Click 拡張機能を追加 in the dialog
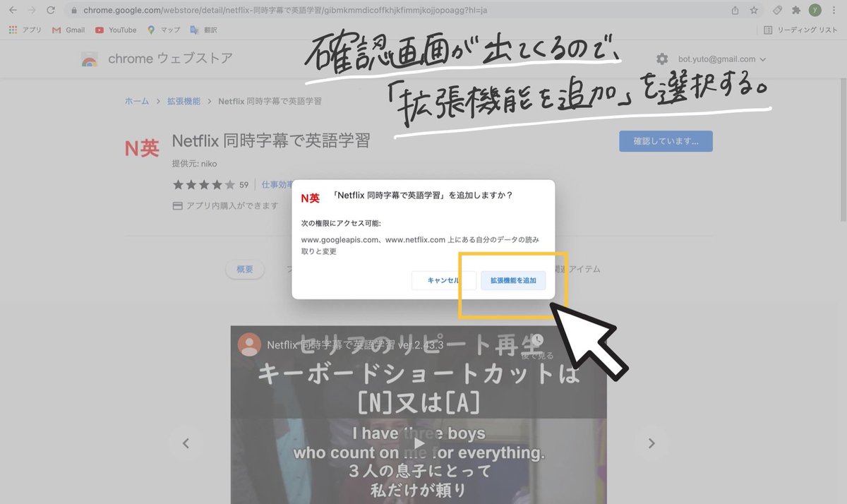 coord(513,280)
